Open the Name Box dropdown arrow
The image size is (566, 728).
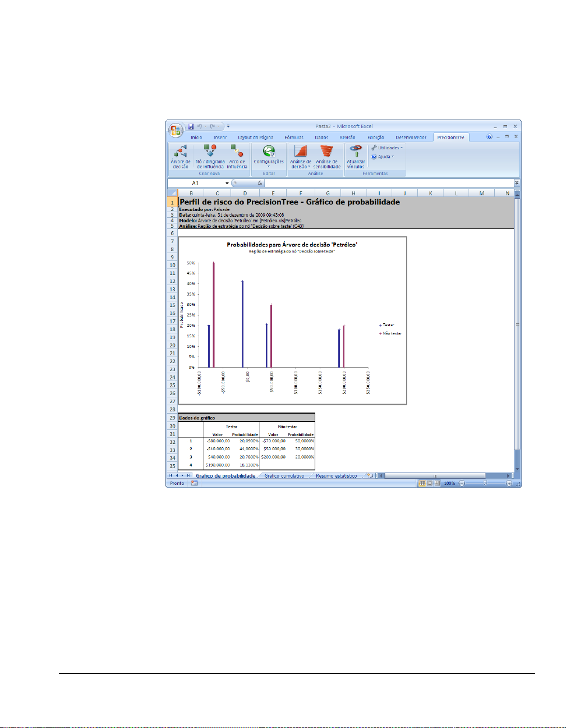point(227,183)
